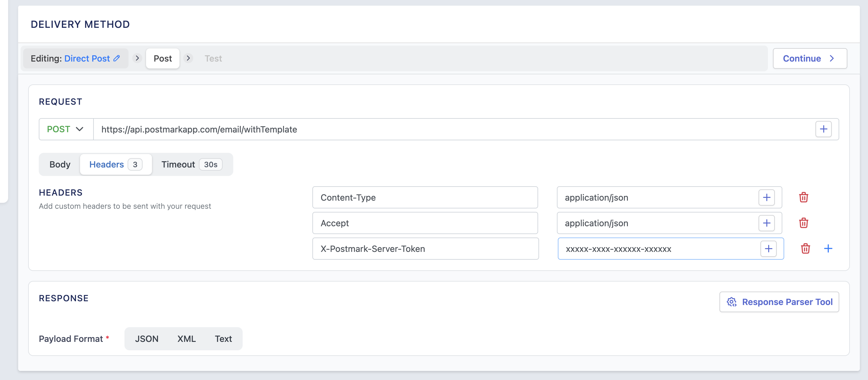
Task: Insert variable into URL field
Action: pos(823,129)
